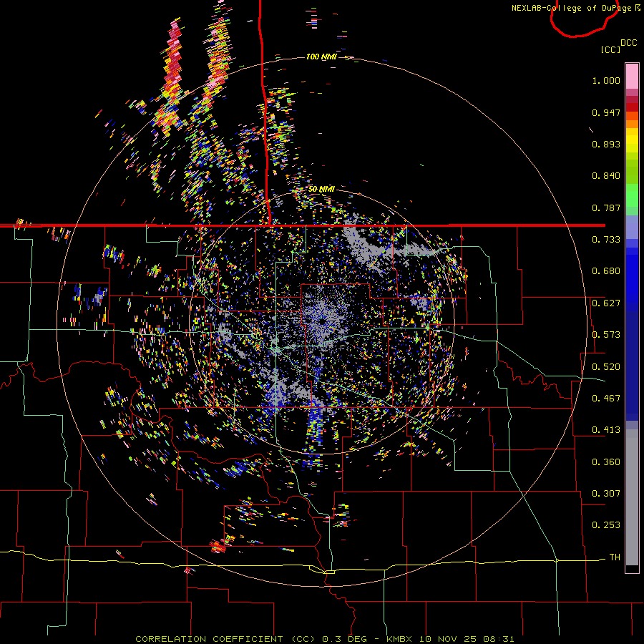Click the 0.947 legend value

coord(606,112)
